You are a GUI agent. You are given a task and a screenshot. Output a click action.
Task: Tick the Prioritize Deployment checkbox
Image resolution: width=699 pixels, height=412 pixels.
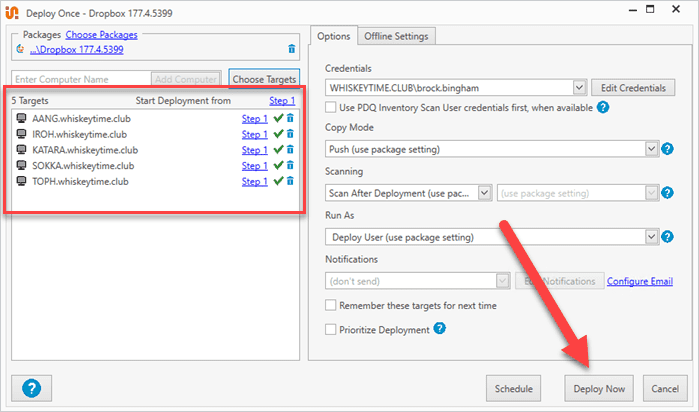point(330,330)
